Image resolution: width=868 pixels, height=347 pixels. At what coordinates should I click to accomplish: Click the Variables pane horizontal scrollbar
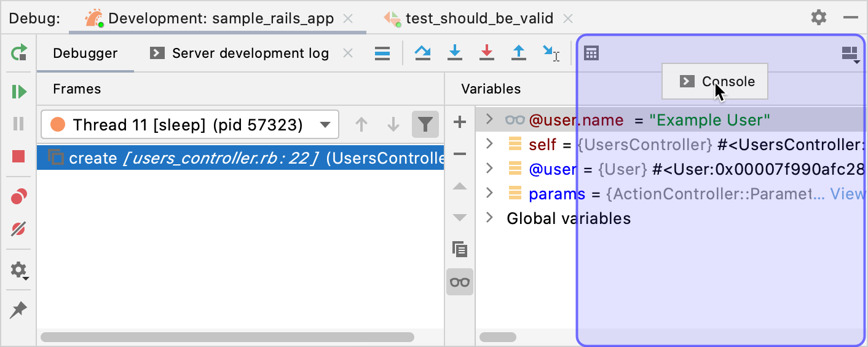[498, 337]
